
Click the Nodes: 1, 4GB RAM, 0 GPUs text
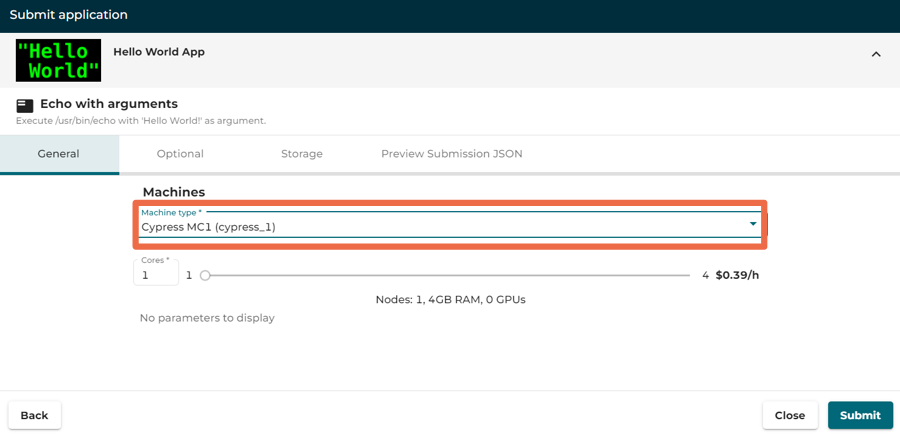click(x=451, y=299)
